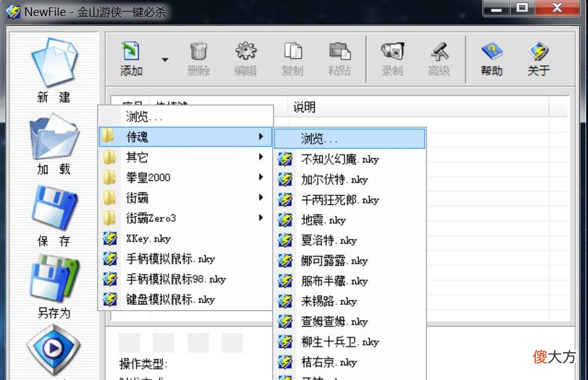Viewport: 588px width, 380px height.
Task: Maximize the 金山游侠 window
Action: (x=522, y=8)
